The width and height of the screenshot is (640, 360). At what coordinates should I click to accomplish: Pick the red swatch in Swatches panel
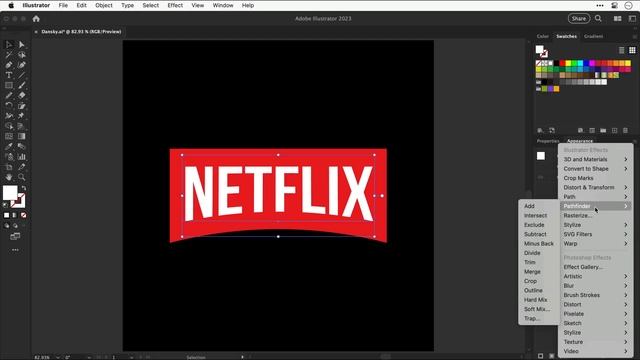(x=562, y=63)
